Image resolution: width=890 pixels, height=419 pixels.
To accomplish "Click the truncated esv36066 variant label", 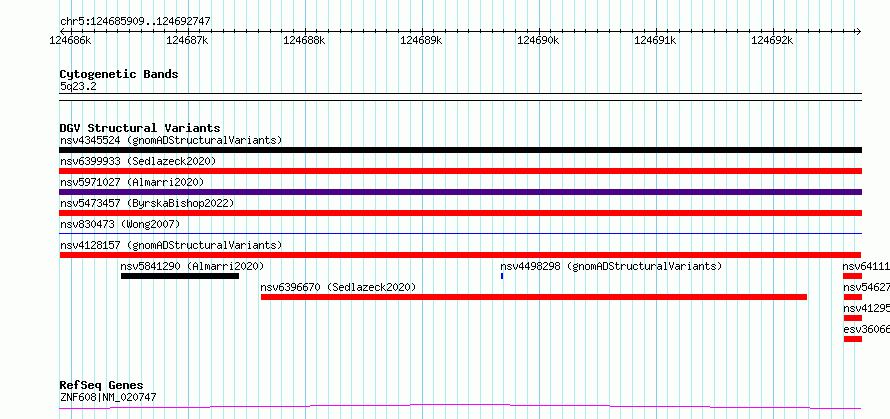I will (x=866, y=329).
